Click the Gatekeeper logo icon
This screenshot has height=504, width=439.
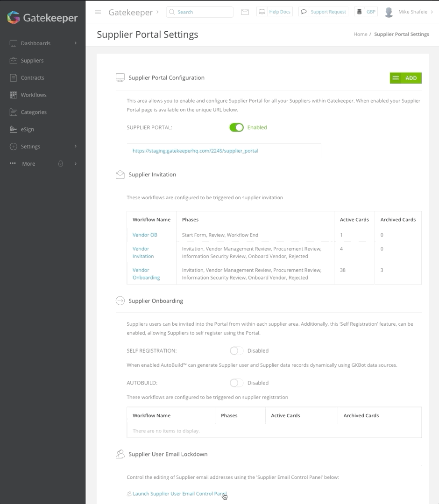coord(14,17)
